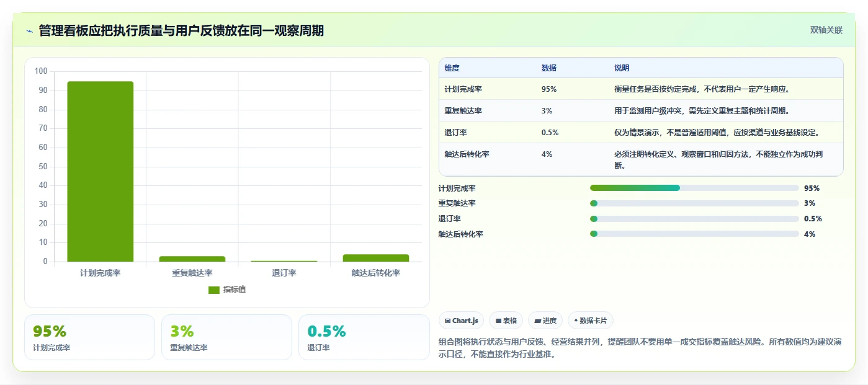The height and width of the screenshot is (385, 868).
Task: Click the 触达后转化率 x-axis label
Action: tap(376, 273)
